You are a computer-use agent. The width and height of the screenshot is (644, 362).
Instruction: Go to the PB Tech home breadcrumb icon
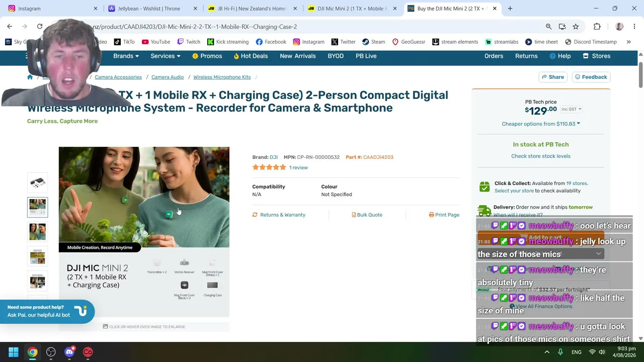click(x=30, y=77)
